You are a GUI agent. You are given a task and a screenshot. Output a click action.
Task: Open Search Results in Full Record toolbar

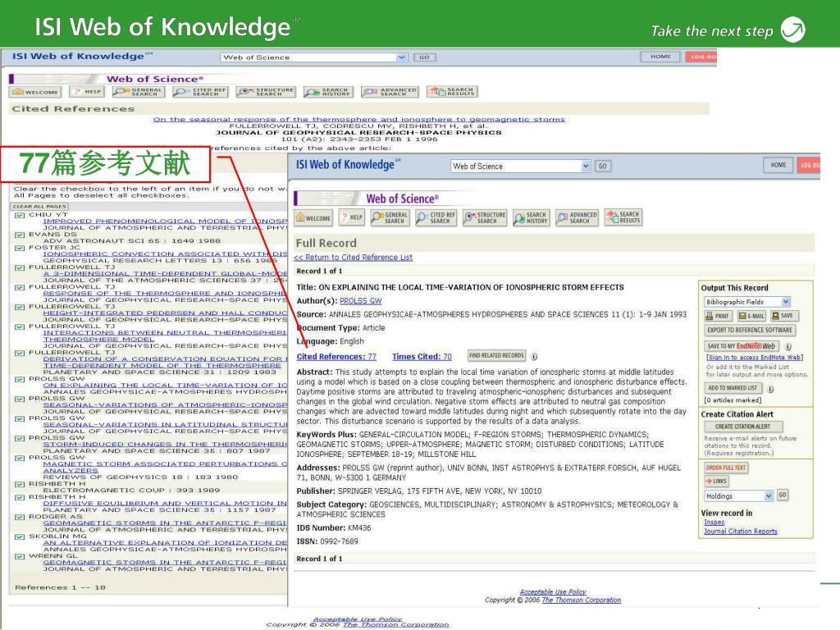tap(623, 217)
